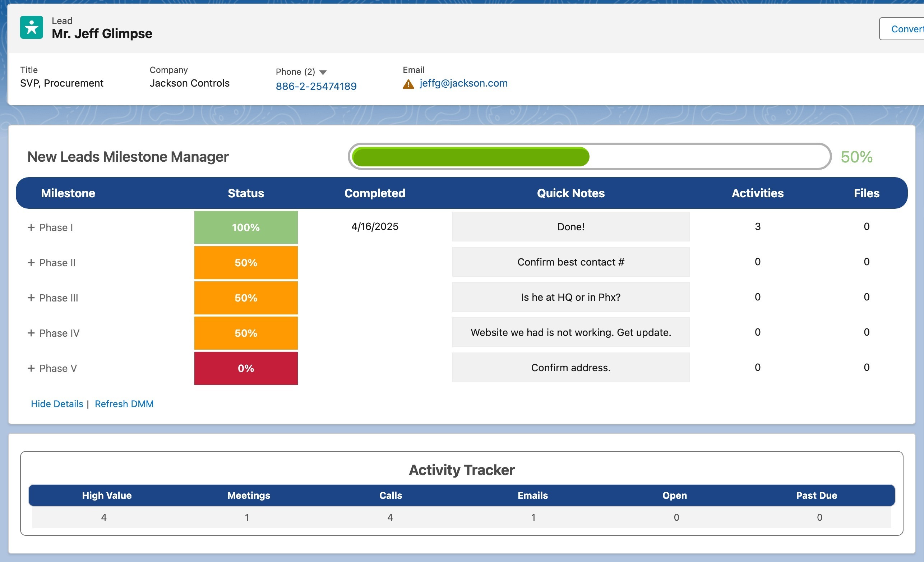Expand Phase I milestone plus icon
Viewport: 924px width, 562px height.
click(31, 227)
